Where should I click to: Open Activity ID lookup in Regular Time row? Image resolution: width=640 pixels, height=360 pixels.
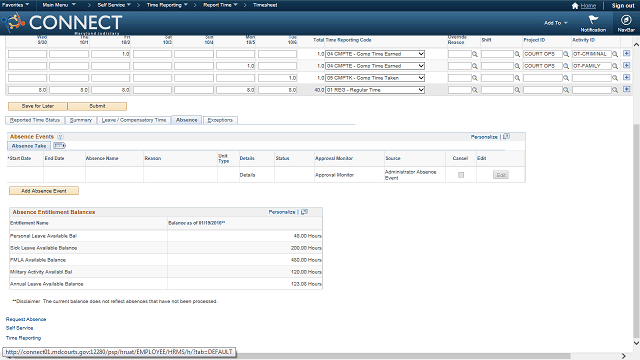click(615, 90)
